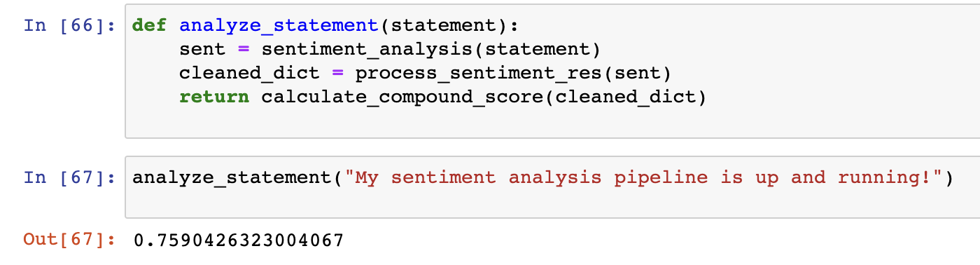The width and height of the screenshot is (980, 265).
Task: Click cleaned_dict argument inside calculate_compound_score
Action: click(x=624, y=96)
